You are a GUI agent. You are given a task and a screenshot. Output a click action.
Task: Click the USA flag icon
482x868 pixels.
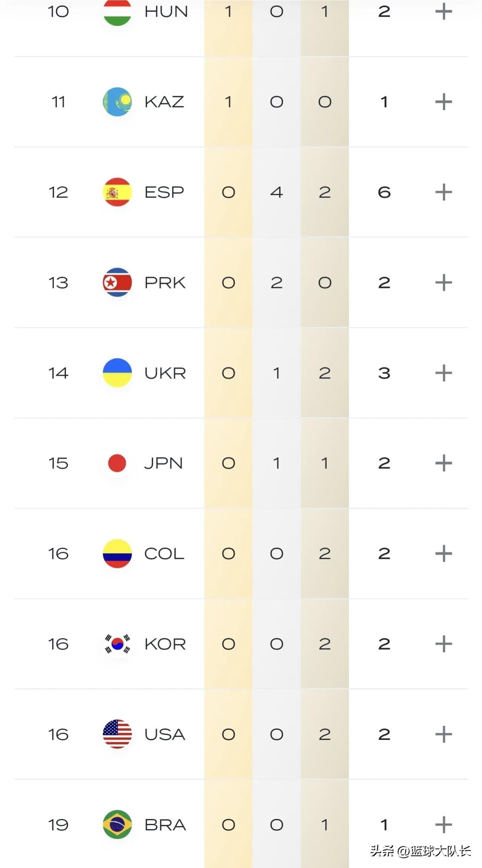coord(117,734)
